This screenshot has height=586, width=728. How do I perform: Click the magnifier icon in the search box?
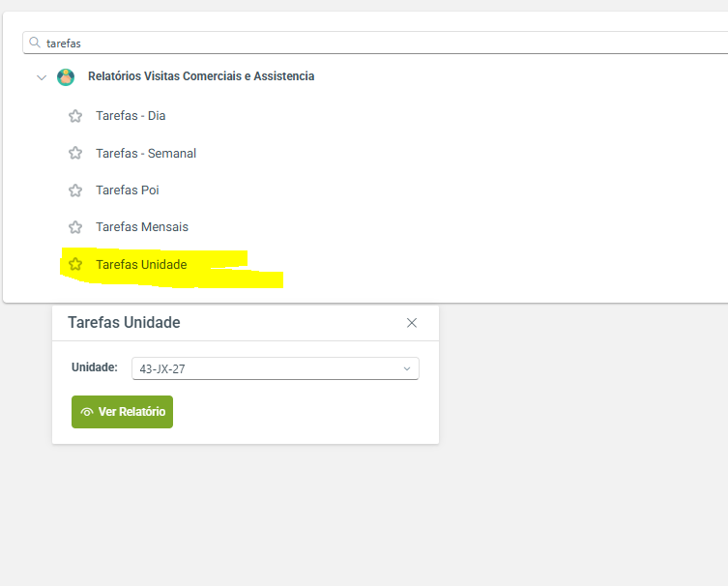pyautogui.click(x=36, y=43)
